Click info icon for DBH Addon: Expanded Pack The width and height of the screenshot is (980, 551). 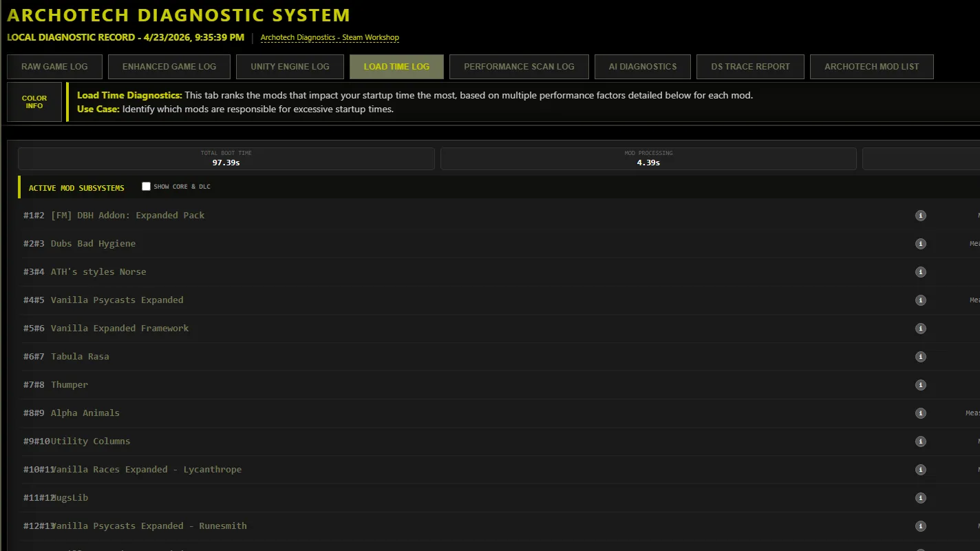coord(920,216)
